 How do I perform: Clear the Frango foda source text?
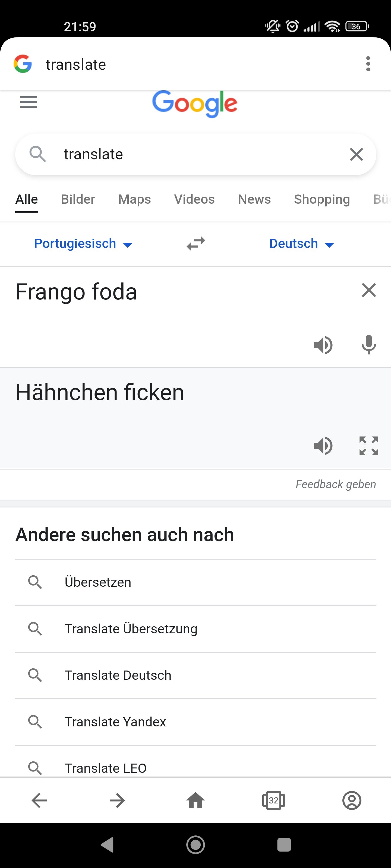tap(369, 290)
